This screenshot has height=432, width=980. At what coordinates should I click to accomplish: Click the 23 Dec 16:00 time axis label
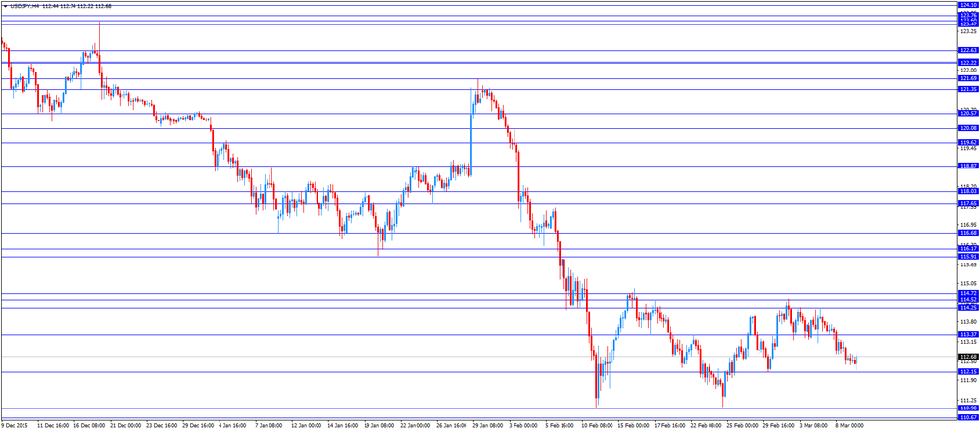(x=160, y=426)
